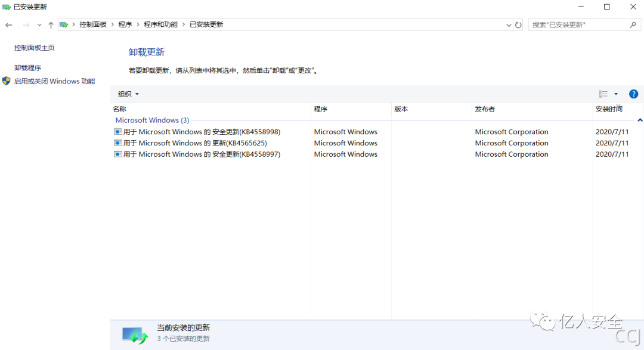Click the up arrow to go to parent folder

[51, 24]
